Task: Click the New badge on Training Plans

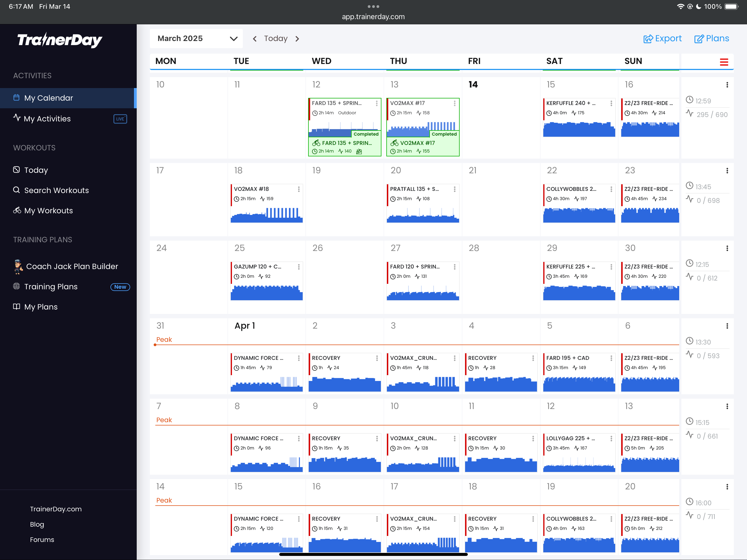Action: (120, 287)
